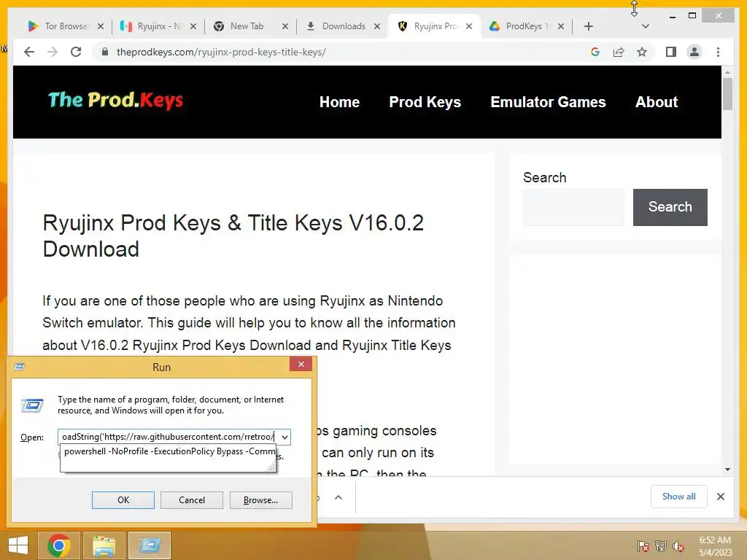Open File Explorer from the taskbar

tap(104, 545)
